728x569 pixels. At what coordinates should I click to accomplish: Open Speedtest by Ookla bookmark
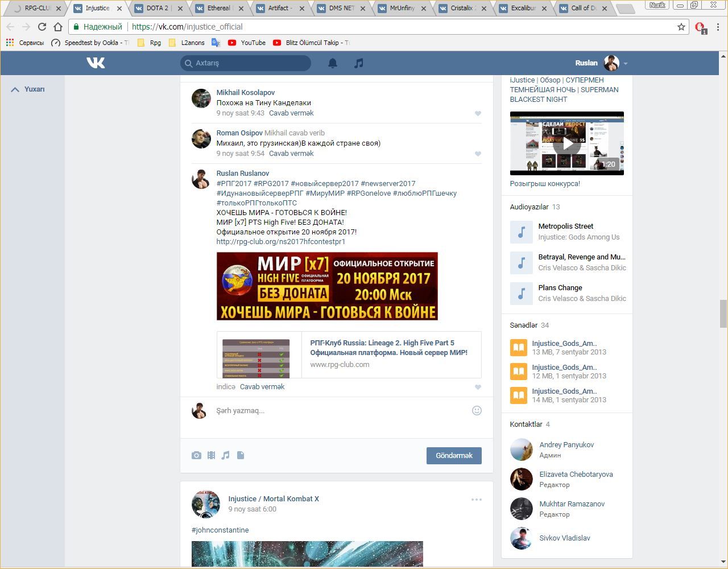click(90, 43)
